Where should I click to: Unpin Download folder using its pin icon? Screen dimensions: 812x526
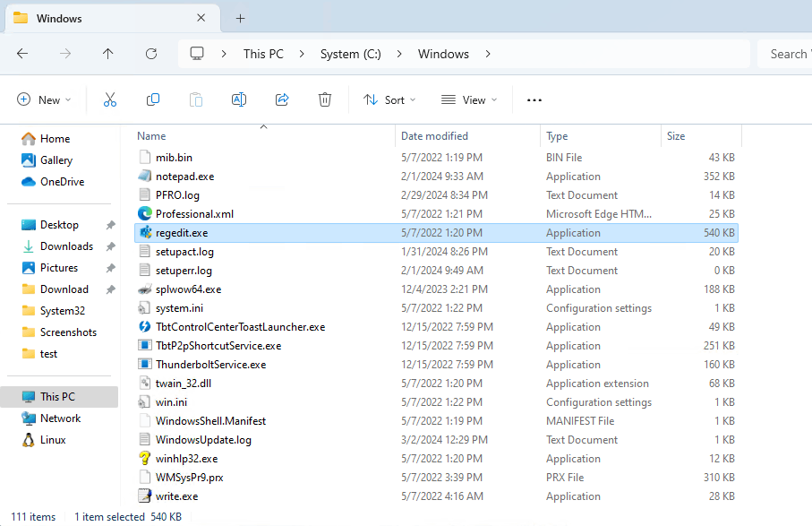pyautogui.click(x=110, y=289)
